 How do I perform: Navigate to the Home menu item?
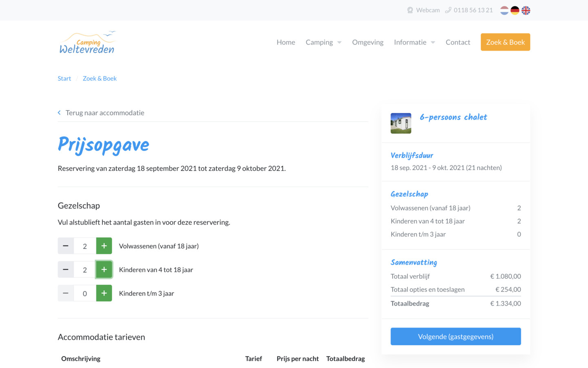pyautogui.click(x=286, y=42)
